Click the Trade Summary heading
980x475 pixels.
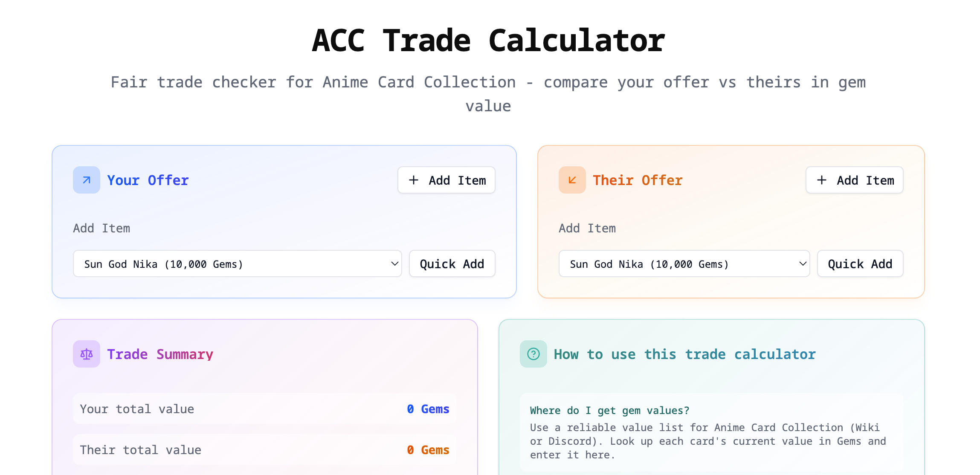pyautogui.click(x=160, y=353)
